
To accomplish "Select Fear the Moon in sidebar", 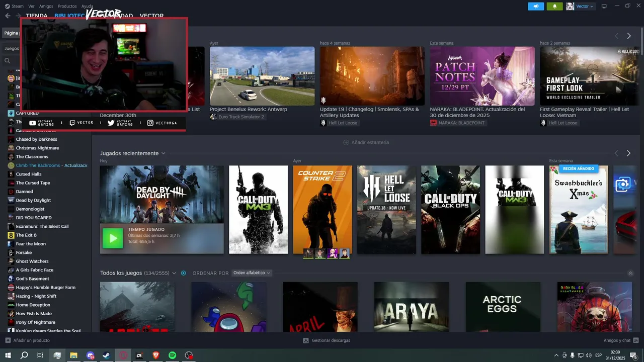I will pyautogui.click(x=31, y=244).
